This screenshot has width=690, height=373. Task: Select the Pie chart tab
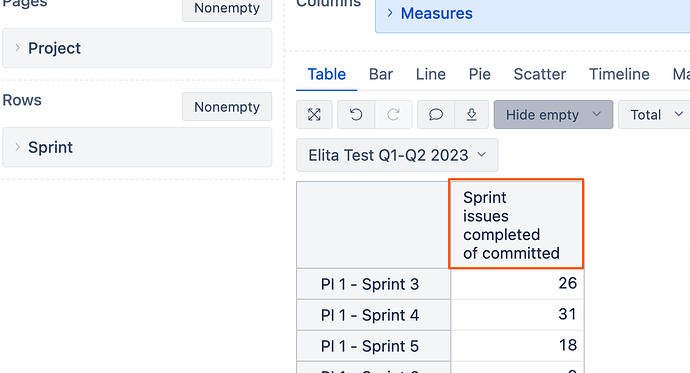(x=479, y=74)
